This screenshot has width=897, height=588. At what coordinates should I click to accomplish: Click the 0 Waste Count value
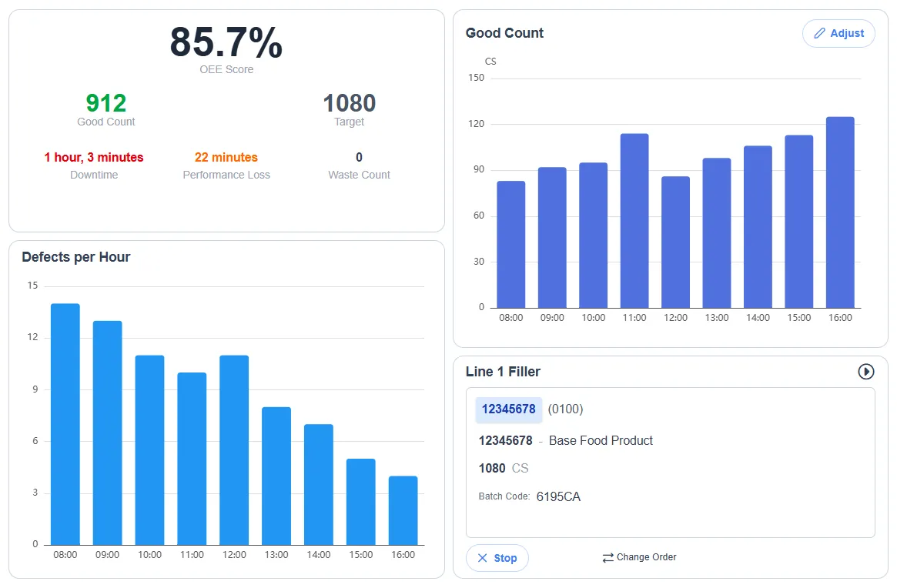tap(359, 157)
